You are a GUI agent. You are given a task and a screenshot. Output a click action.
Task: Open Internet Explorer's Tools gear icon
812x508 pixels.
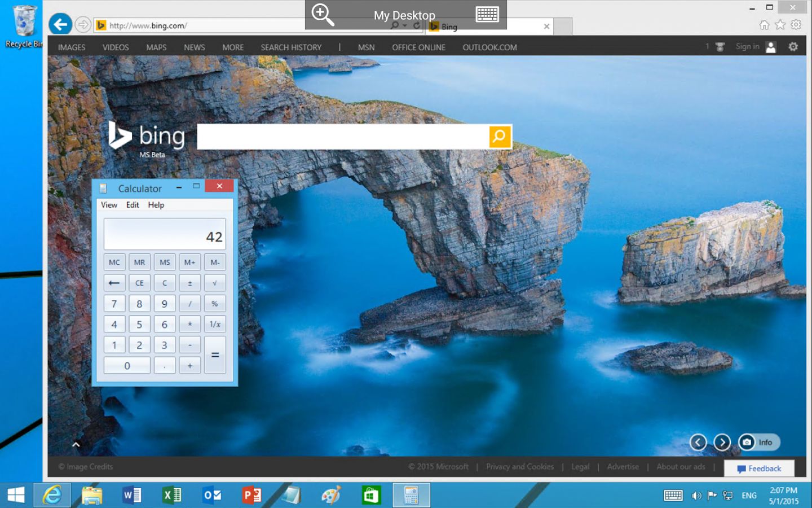(796, 25)
